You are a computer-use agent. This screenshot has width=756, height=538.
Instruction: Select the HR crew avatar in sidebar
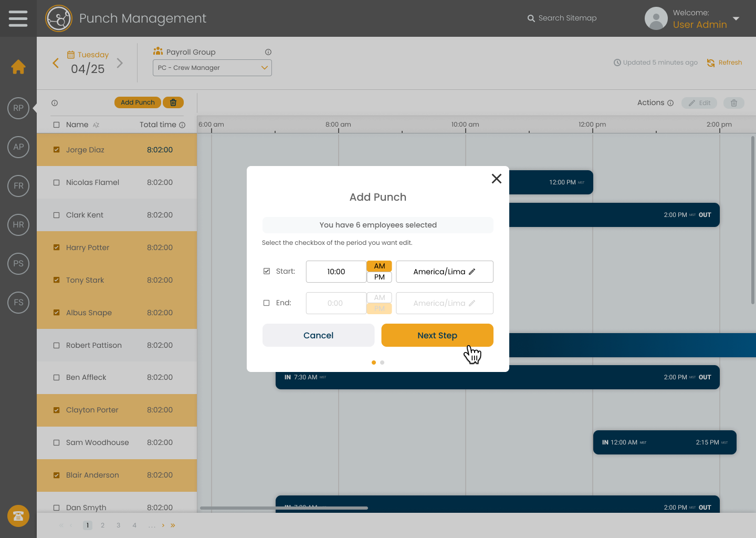coord(18,225)
